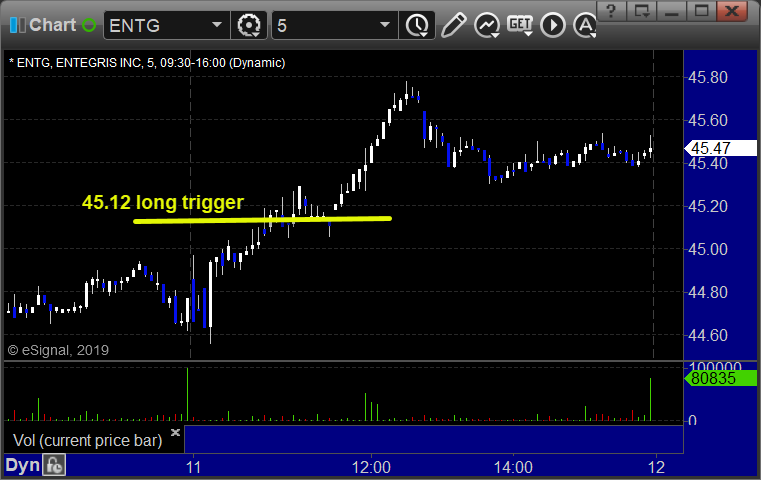Image resolution: width=761 pixels, height=480 pixels.
Task: Open the studies chart-line icon
Action: coord(487,25)
